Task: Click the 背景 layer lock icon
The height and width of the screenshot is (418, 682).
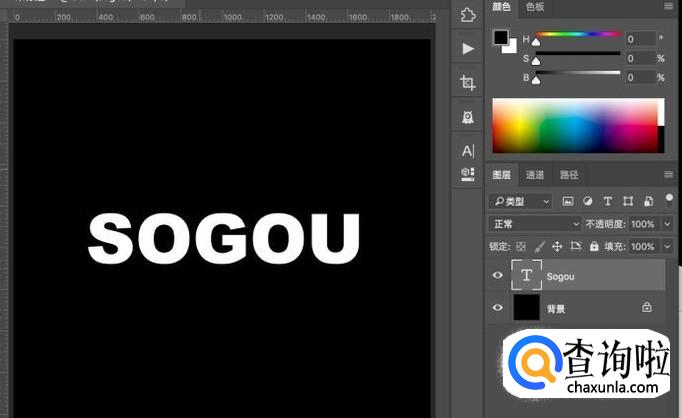Action: pos(647,307)
